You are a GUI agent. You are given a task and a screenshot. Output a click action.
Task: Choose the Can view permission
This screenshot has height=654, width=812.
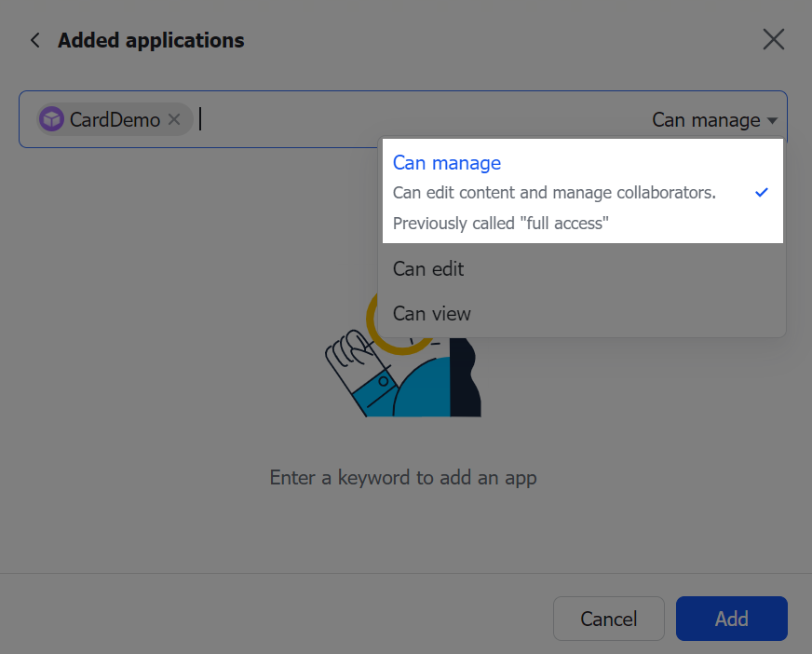(582, 314)
